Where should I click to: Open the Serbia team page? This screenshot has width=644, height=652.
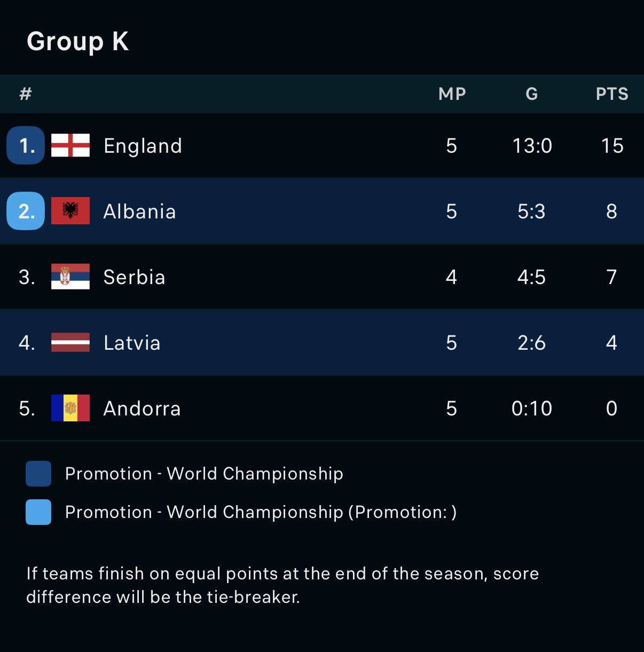pos(134,277)
